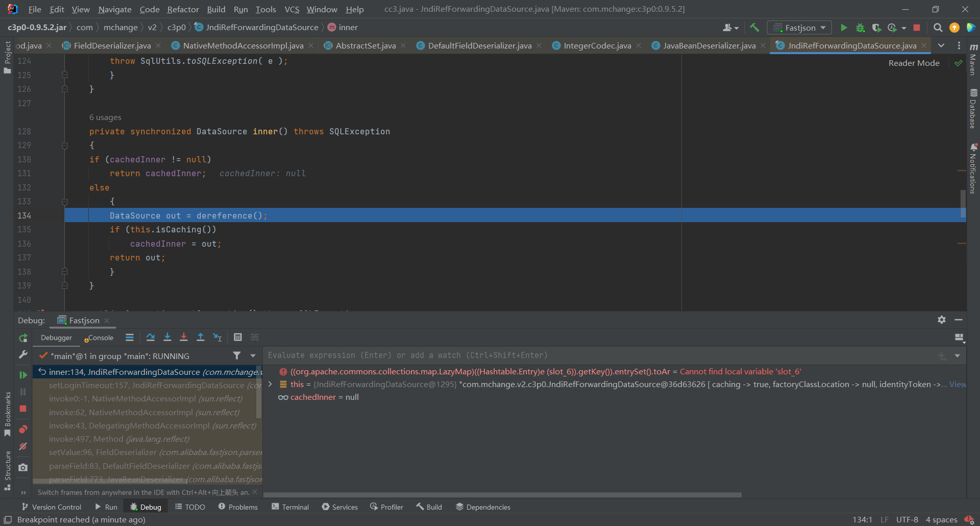Switch to the Console tab

(x=100, y=338)
